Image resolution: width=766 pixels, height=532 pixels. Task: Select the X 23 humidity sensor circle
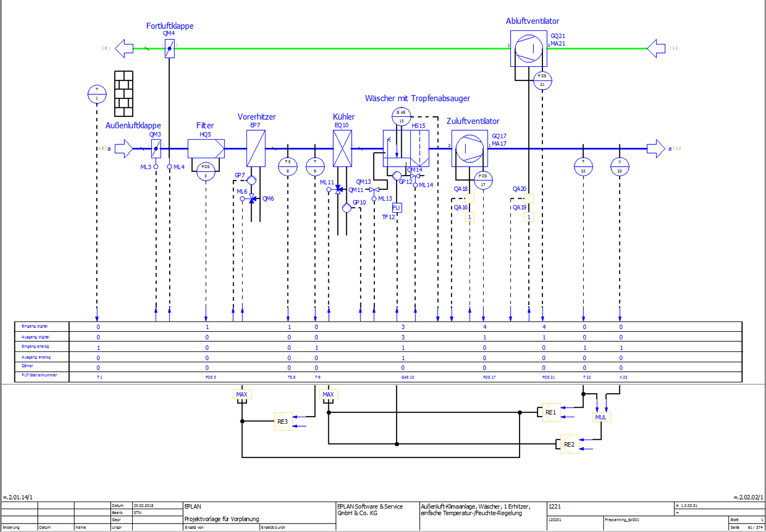coord(620,167)
